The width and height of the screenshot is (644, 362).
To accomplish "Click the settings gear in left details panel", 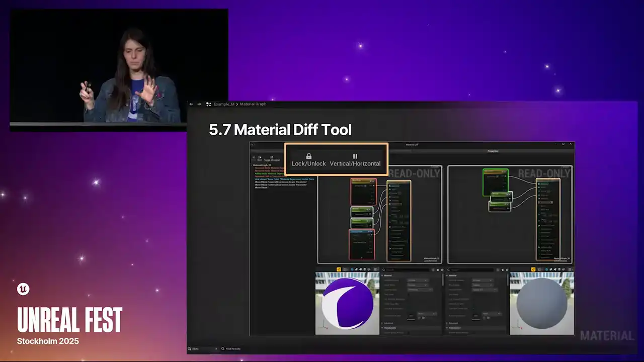I will pyautogui.click(x=442, y=270).
